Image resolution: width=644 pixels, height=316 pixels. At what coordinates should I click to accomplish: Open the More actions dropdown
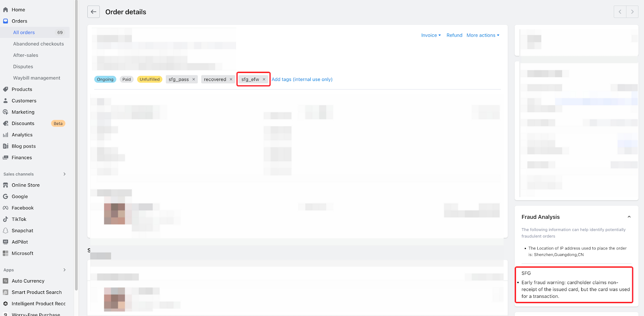483,35
